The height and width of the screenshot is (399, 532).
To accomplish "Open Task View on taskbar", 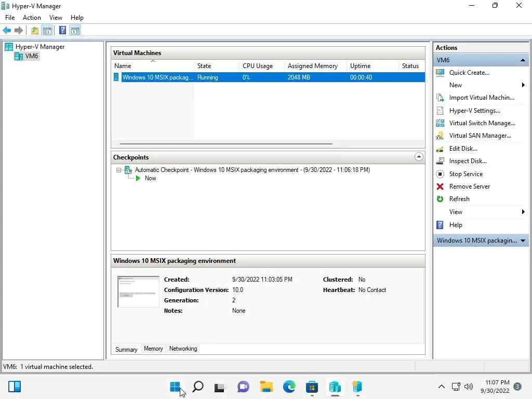I will pyautogui.click(x=220, y=387).
